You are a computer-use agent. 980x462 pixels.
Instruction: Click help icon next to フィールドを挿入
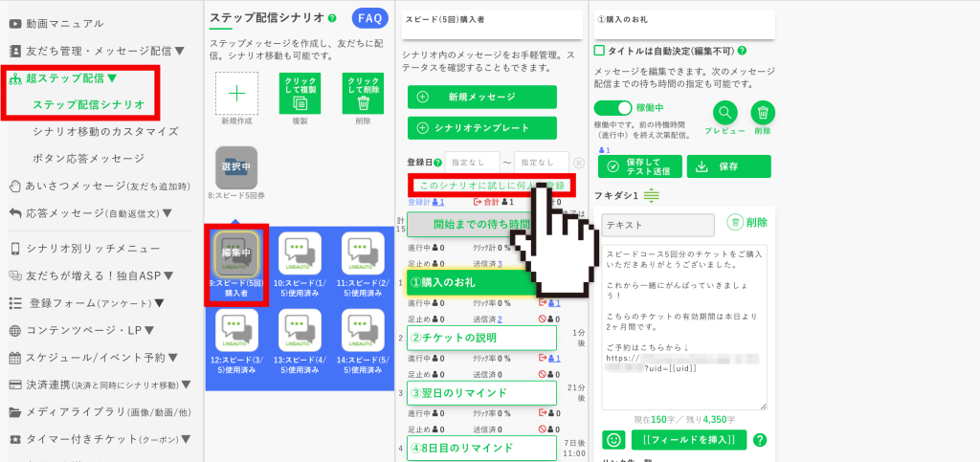(x=760, y=440)
